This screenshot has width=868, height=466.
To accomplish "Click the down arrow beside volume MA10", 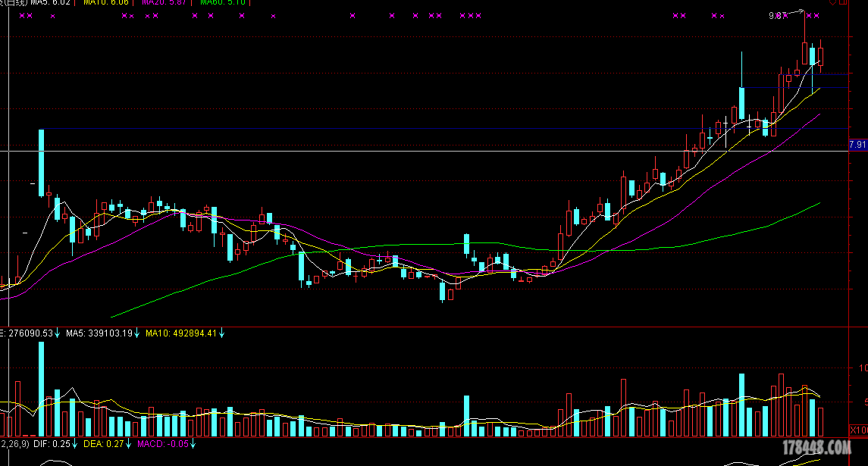I will pos(222,333).
